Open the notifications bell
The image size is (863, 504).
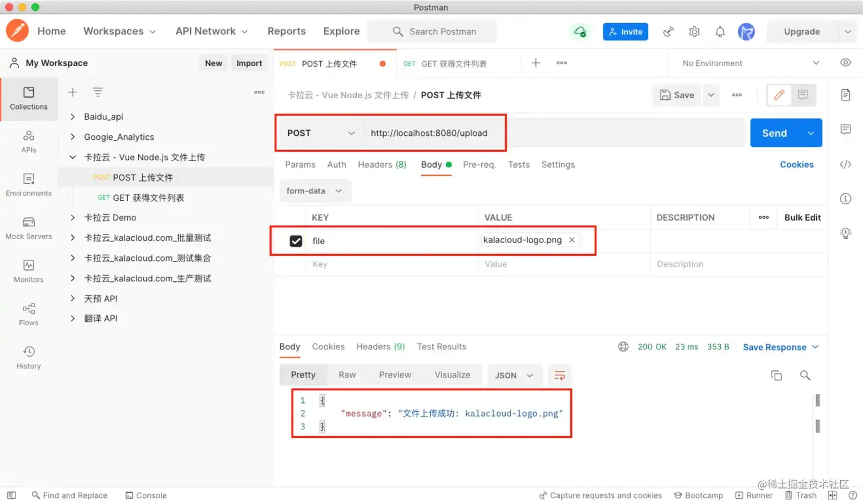(720, 32)
